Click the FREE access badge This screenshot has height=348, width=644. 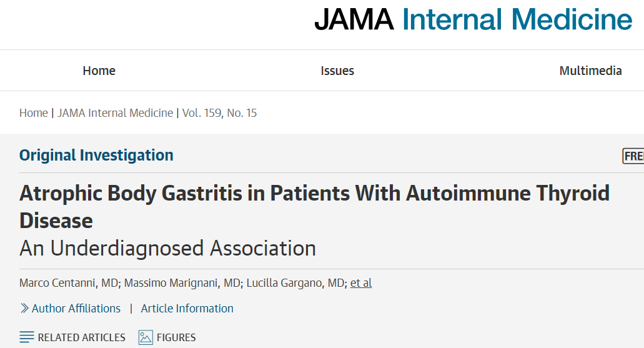point(633,156)
